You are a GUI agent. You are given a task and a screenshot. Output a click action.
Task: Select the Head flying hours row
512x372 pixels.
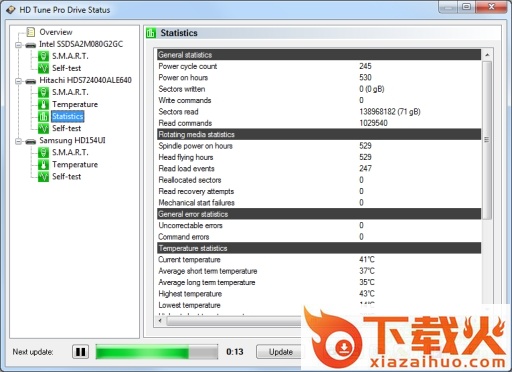pyautogui.click(x=319, y=157)
